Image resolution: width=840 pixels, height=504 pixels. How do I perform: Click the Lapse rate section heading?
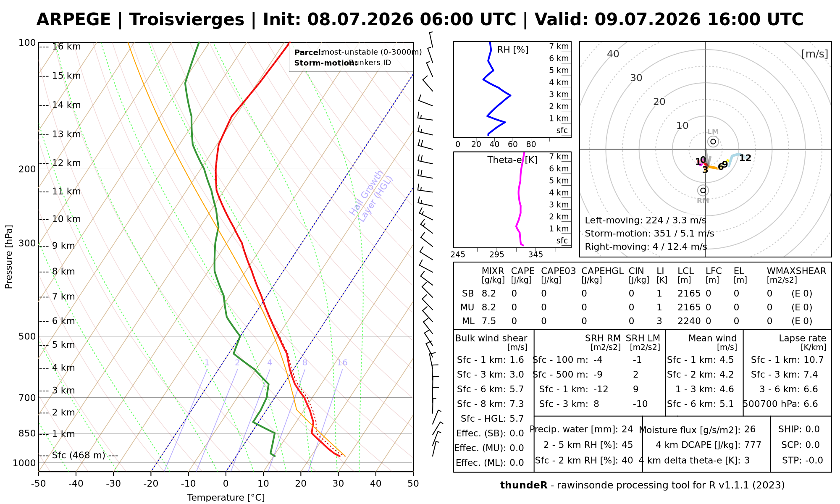802,339
